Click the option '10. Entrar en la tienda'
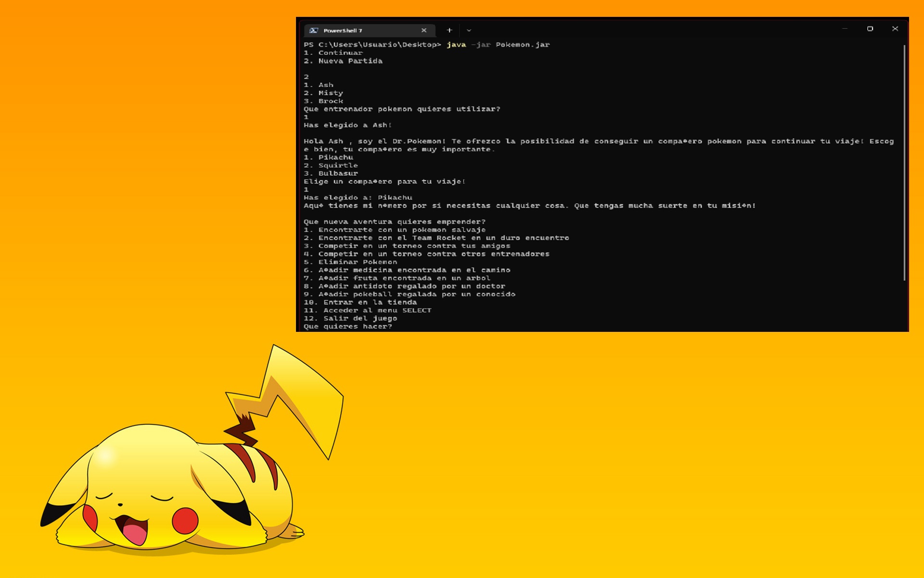Image resolution: width=924 pixels, height=578 pixels. pos(360,302)
